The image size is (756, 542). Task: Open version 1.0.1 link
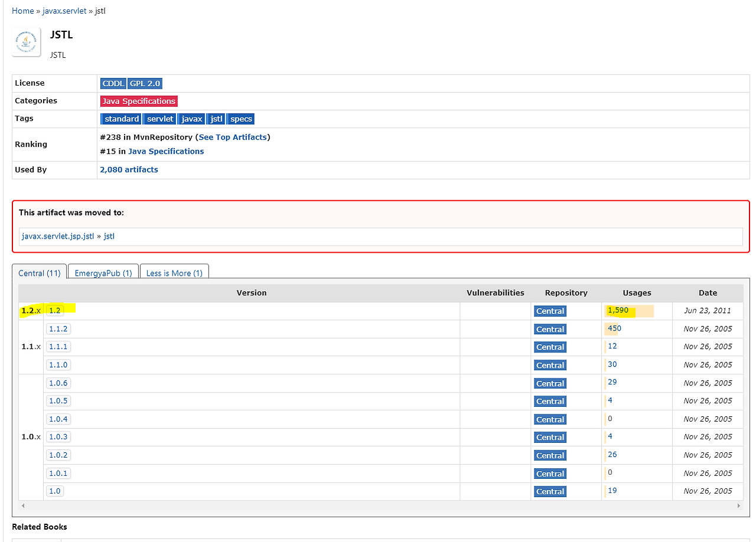point(58,474)
